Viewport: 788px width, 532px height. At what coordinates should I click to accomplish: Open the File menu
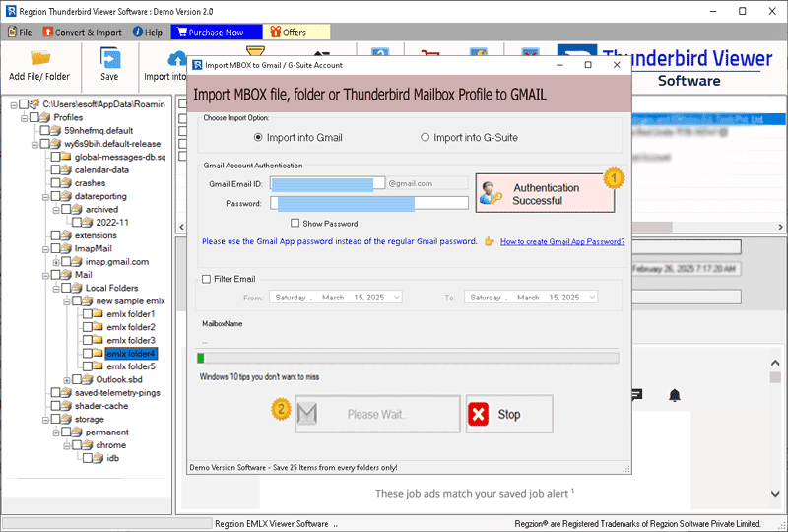click(x=20, y=33)
